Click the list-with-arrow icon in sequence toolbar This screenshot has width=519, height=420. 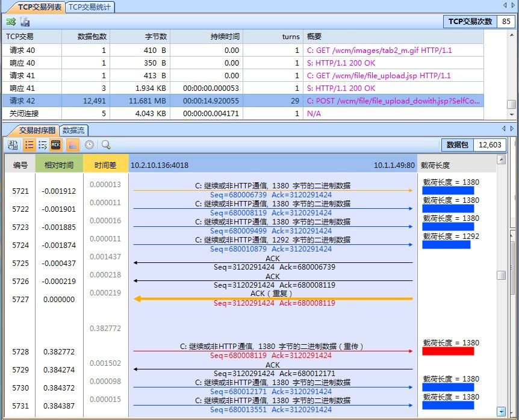(42, 144)
